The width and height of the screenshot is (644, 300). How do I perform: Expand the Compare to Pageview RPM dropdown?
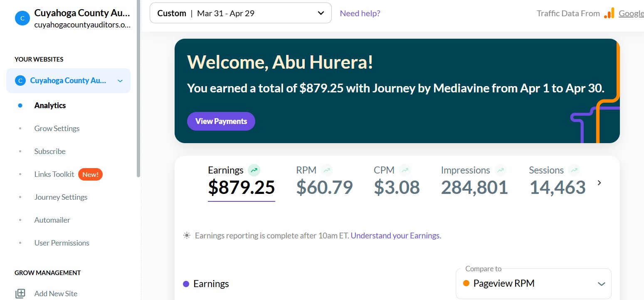533,283
